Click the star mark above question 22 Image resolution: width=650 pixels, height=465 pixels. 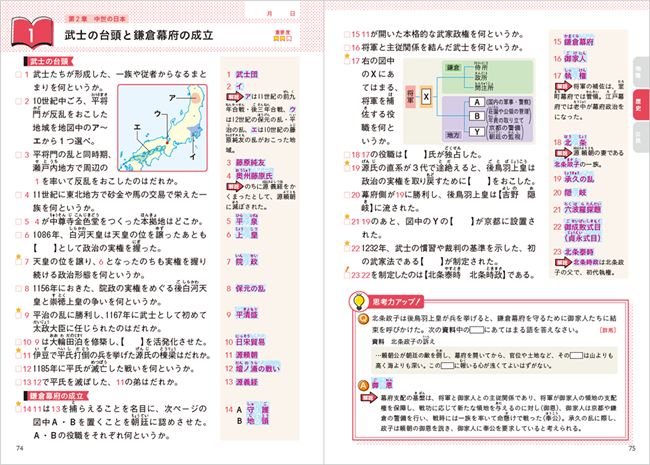(347, 243)
